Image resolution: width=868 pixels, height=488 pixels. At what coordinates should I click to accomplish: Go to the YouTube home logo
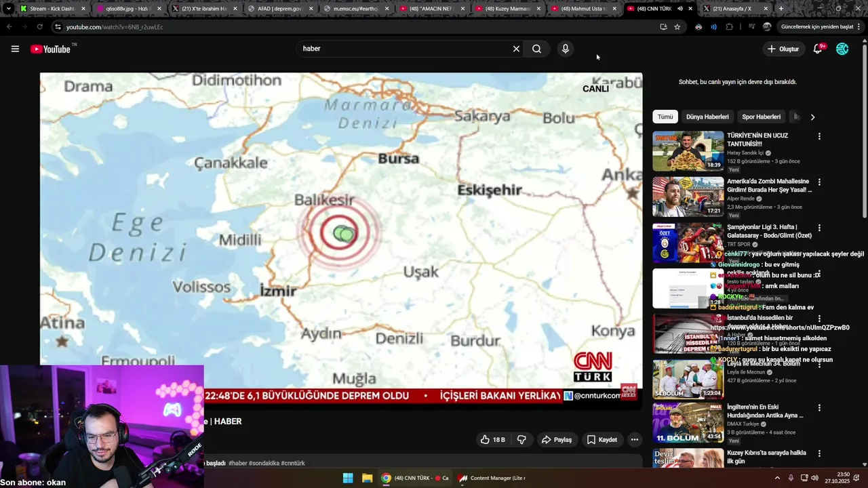pyautogui.click(x=51, y=49)
